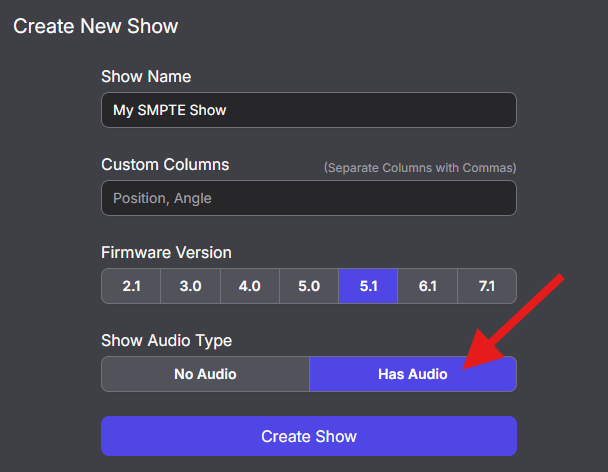Screen dimensions: 608x472
Task: Pick firmware version 5.0
Action: click(x=309, y=286)
